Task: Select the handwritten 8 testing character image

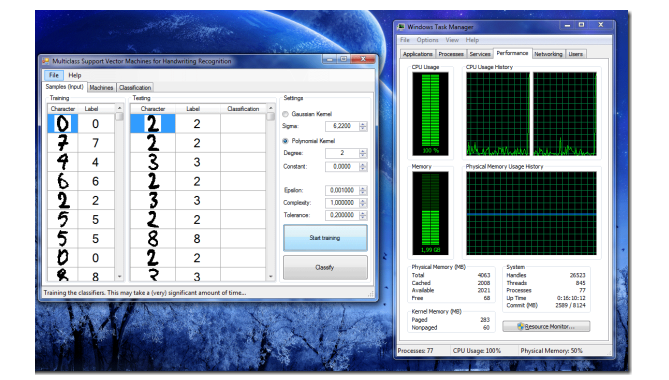Action: pos(153,239)
